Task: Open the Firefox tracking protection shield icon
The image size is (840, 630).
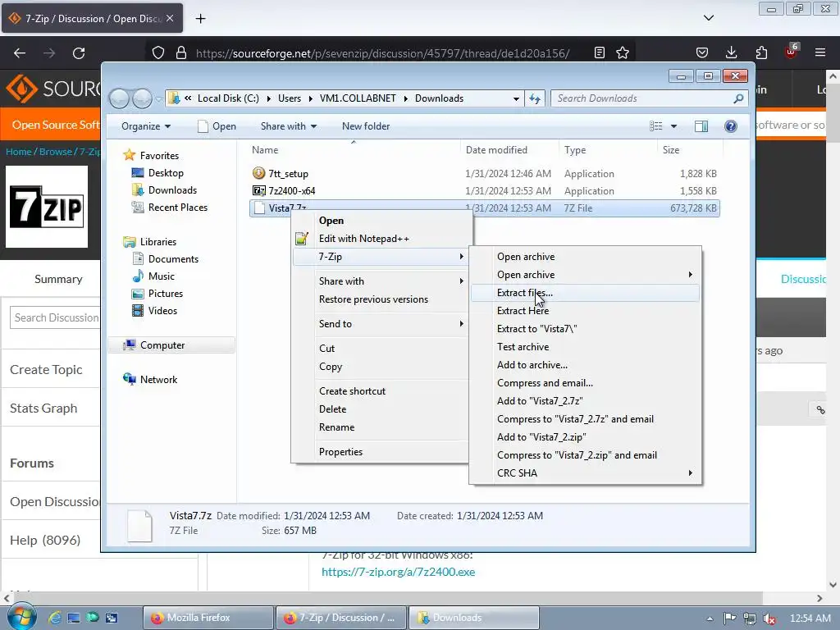Action: pos(158,52)
